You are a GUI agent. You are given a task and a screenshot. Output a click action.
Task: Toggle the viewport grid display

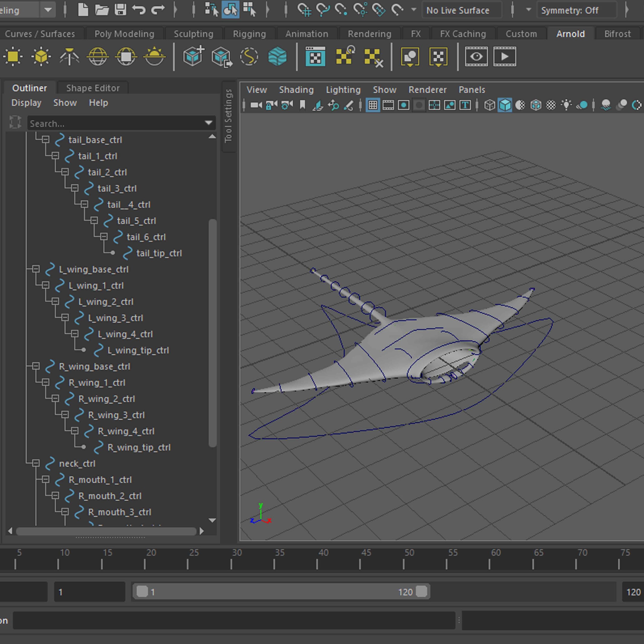pos(373,105)
